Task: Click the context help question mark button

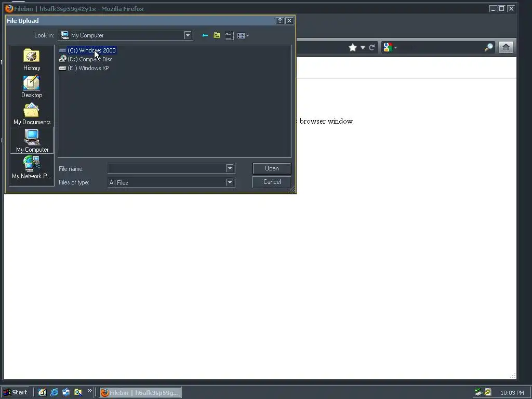Action: click(280, 21)
